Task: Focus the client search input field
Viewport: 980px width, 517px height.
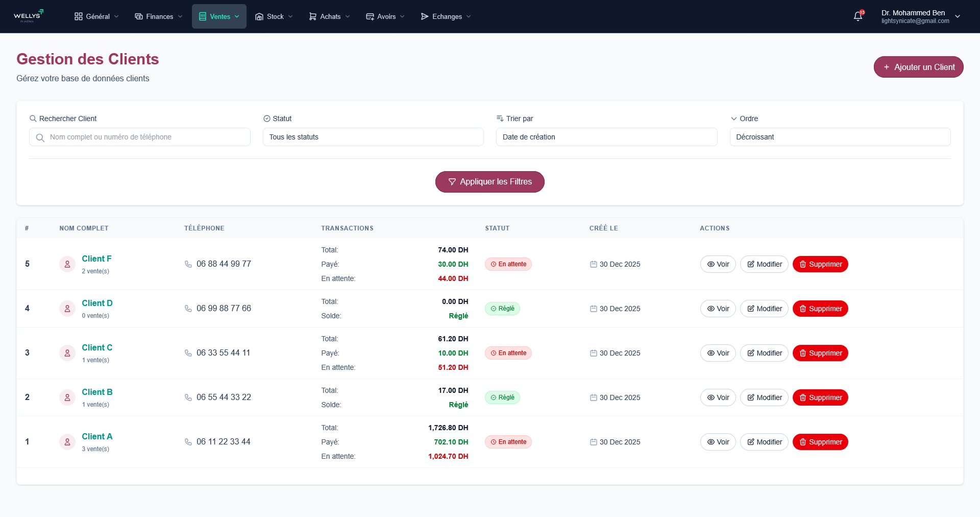Action: pos(145,137)
